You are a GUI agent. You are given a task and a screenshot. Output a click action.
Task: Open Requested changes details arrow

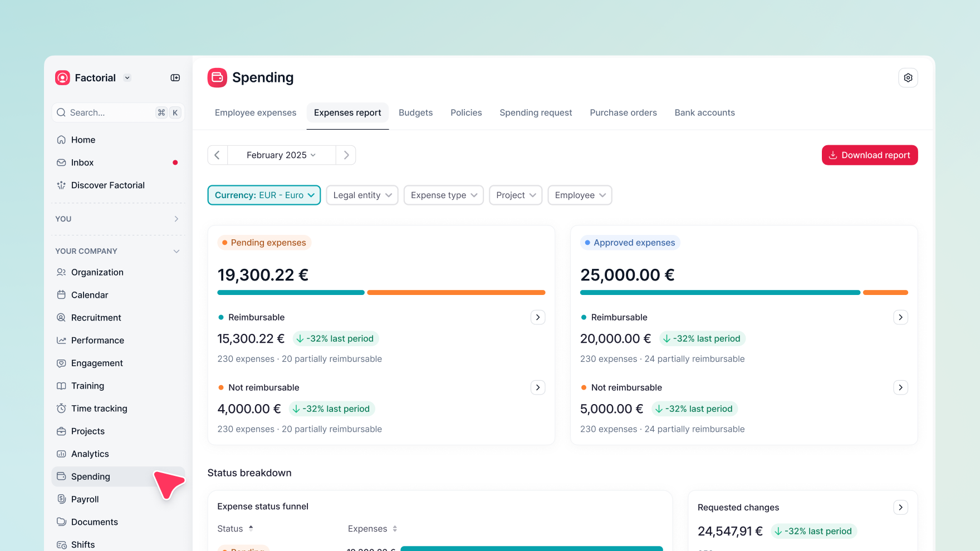coord(900,508)
